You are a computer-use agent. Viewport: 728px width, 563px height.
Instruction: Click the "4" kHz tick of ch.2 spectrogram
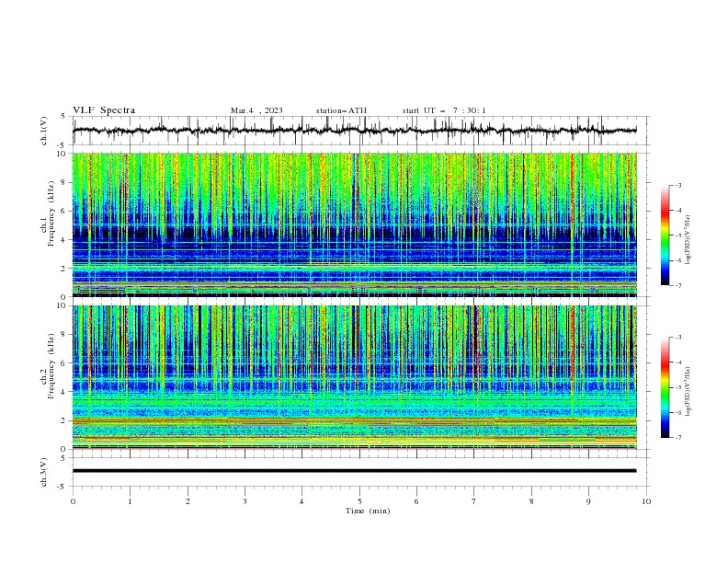(x=64, y=392)
